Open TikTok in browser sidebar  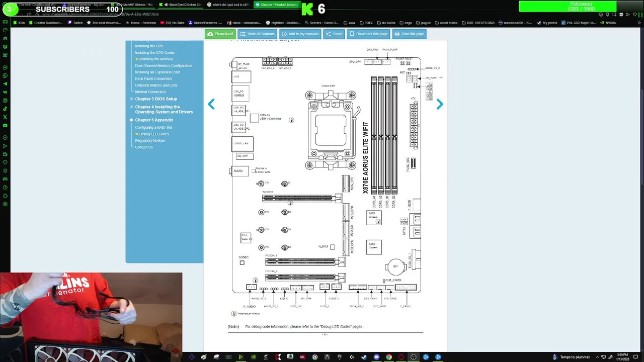click(5, 109)
